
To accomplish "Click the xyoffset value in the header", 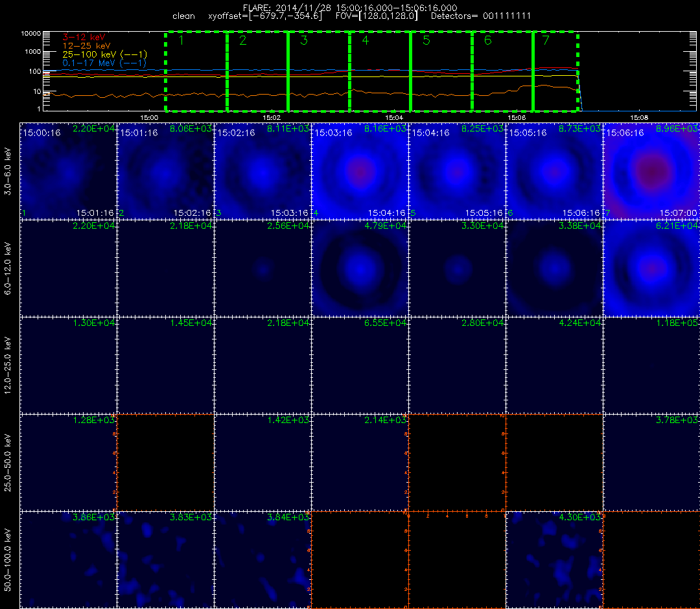I will [265, 16].
